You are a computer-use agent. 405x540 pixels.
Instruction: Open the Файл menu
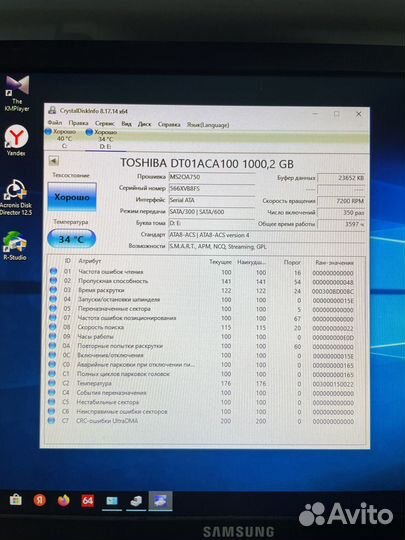(x=55, y=122)
